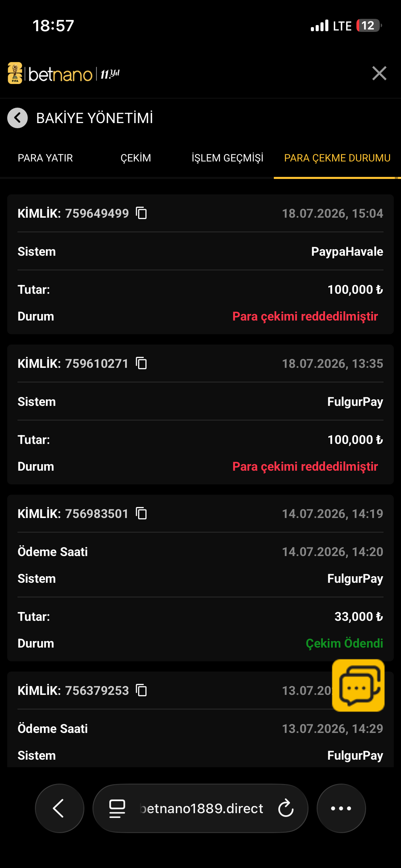Screen dimensions: 401x868
Task: Tap the Çekim Ödendi status text
Action: [344, 643]
